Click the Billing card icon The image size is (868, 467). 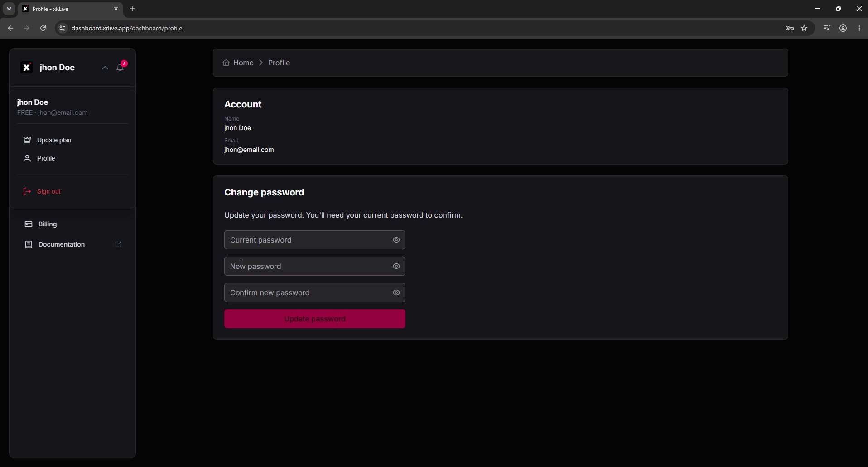[x=29, y=224]
